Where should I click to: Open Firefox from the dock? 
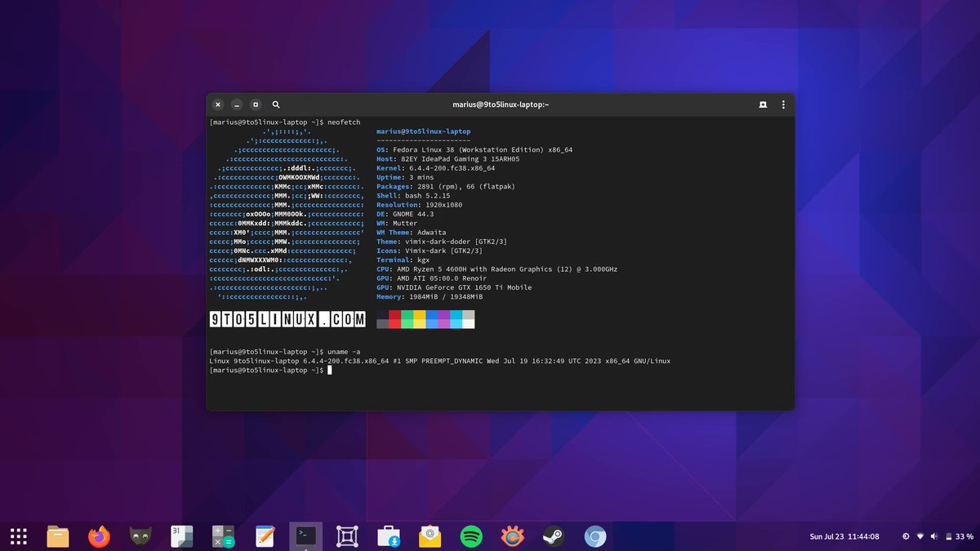[100, 536]
